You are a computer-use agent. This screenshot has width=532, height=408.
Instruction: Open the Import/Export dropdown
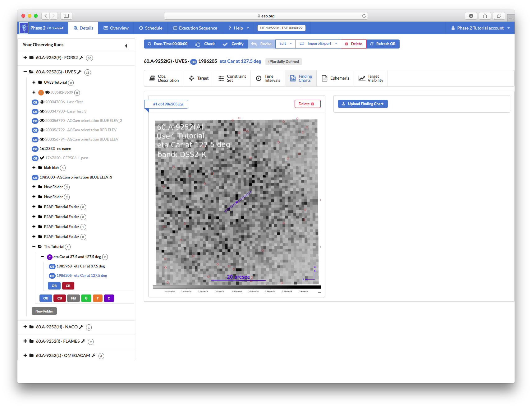click(319, 44)
